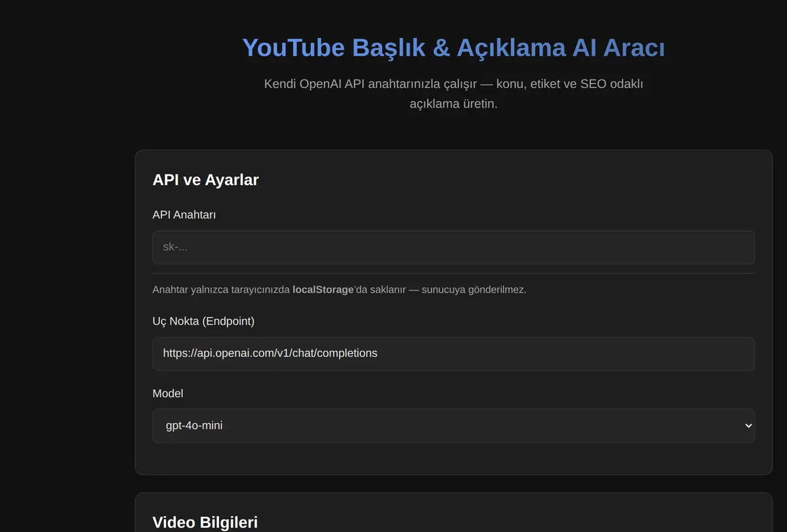Click the page title YouTube Başlık & Açıklama AI Aracı
This screenshot has width=787, height=532.
[x=453, y=48]
